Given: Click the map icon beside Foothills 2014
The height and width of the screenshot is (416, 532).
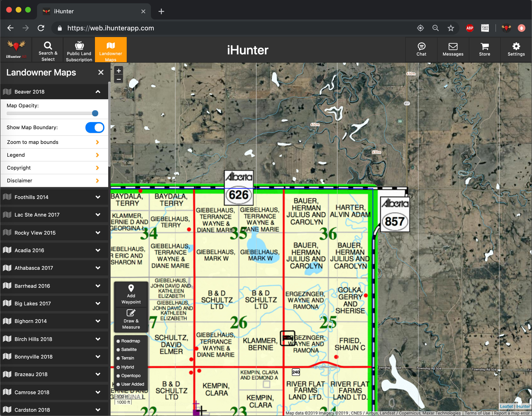Looking at the screenshot, I should click(7, 197).
